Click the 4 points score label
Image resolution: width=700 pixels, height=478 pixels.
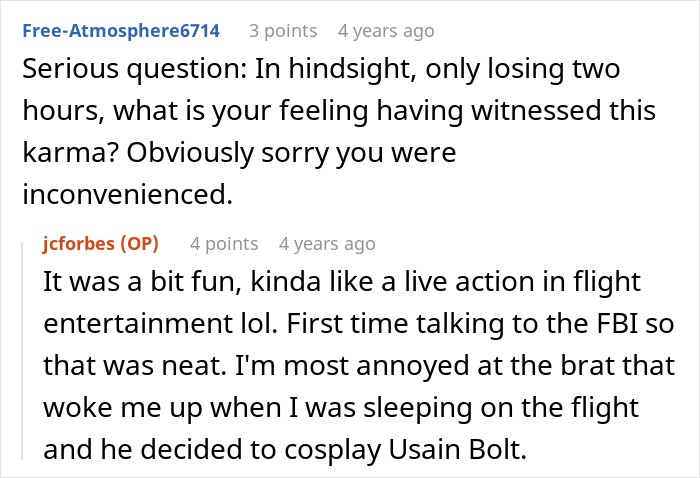[x=224, y=244]
